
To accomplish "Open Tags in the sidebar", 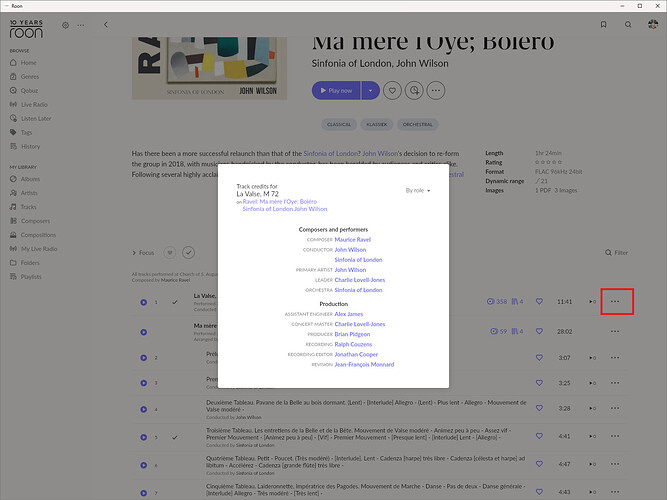I will click(21, 132).
